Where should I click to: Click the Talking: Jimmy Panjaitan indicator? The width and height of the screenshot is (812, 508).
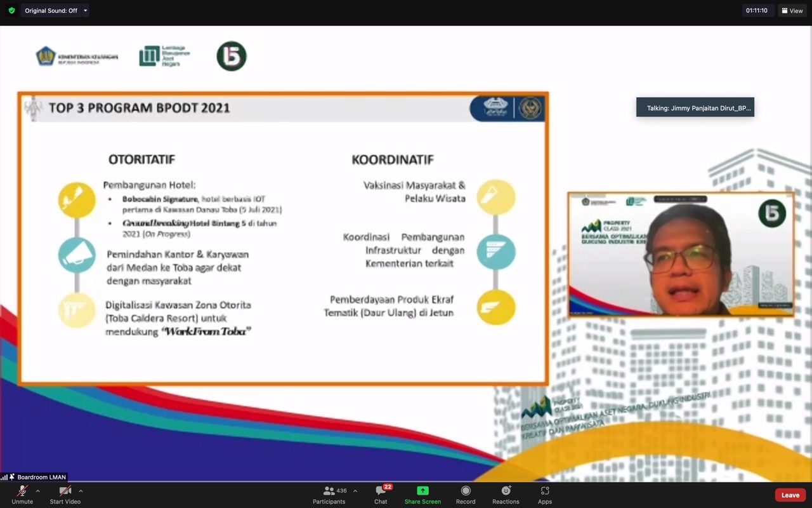click(695, 108)
